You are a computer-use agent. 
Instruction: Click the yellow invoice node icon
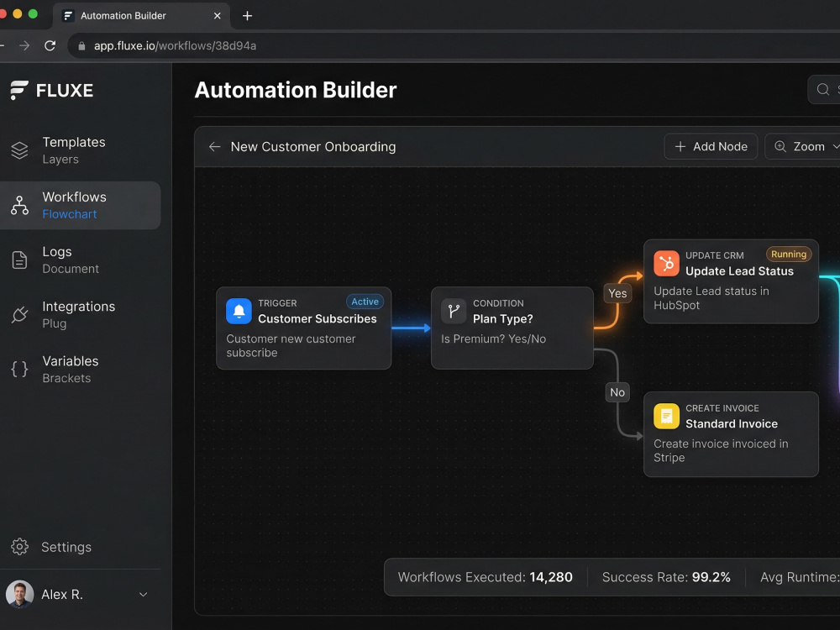(666, 416)
